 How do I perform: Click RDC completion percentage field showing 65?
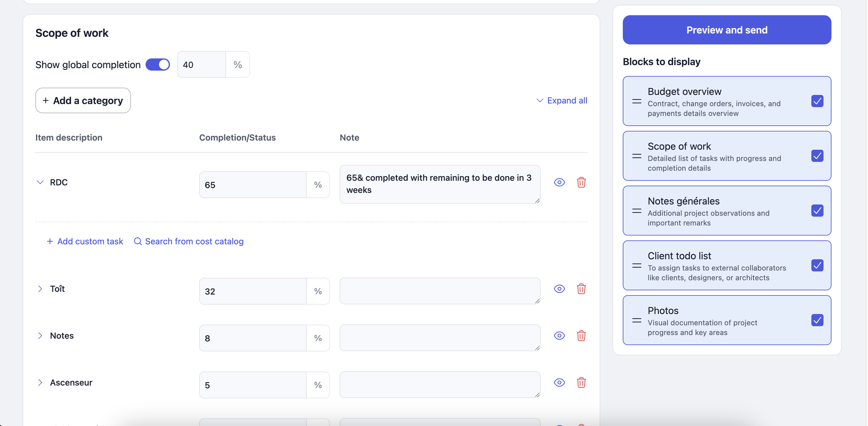click(253, 185)
